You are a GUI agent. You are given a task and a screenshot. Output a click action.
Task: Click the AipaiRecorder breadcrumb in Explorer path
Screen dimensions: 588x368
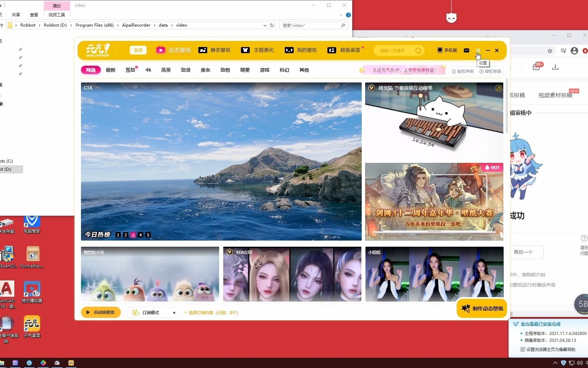click(136, 25)
